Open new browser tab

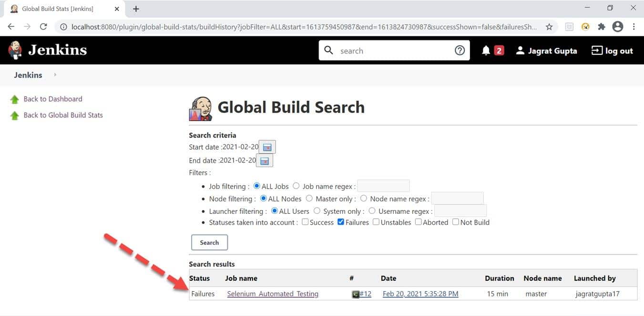coord(136,9)
